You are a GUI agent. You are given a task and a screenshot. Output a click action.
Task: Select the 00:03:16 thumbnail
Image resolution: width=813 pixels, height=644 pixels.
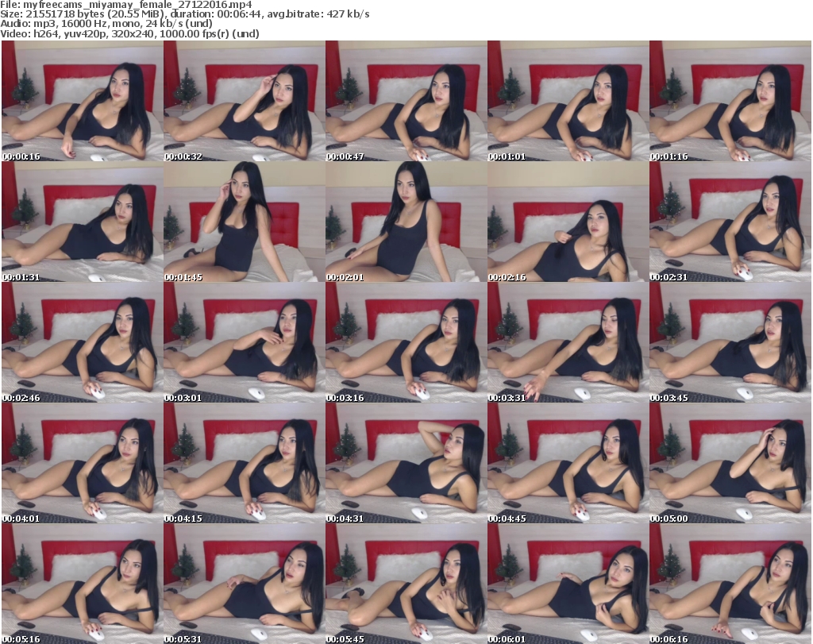pyautogui.click(x=406, y=342)
